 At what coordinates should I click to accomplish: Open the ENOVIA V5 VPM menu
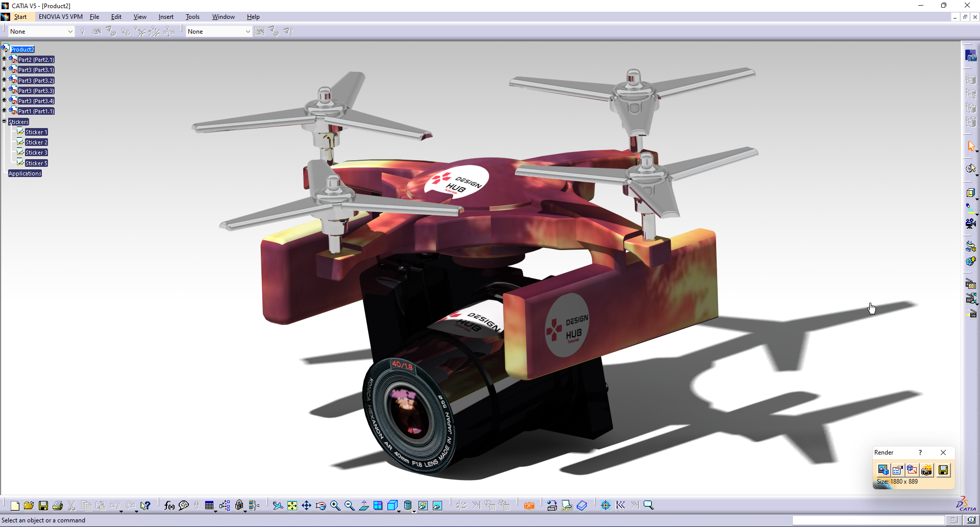61,17
